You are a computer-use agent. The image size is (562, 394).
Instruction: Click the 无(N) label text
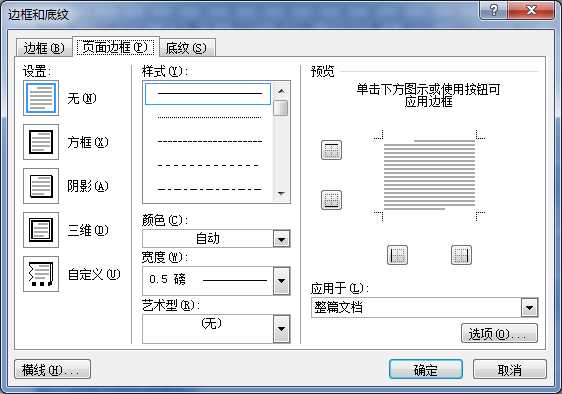[82, 98]
